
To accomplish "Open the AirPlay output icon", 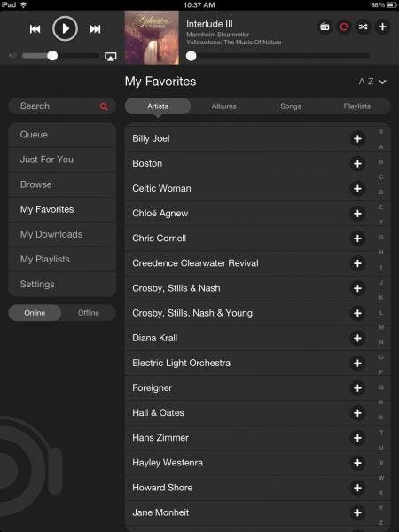I will pyautogui.click(x=111, y=57).
